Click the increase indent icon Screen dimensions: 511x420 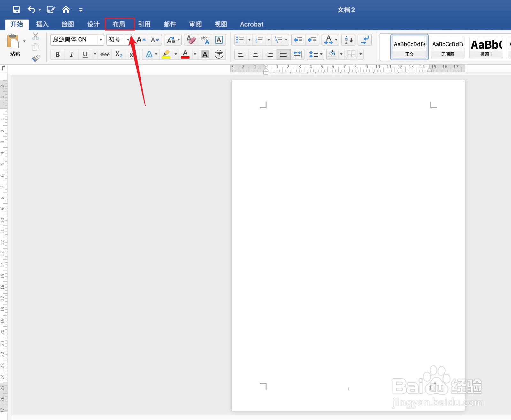[x=312, y=40]
